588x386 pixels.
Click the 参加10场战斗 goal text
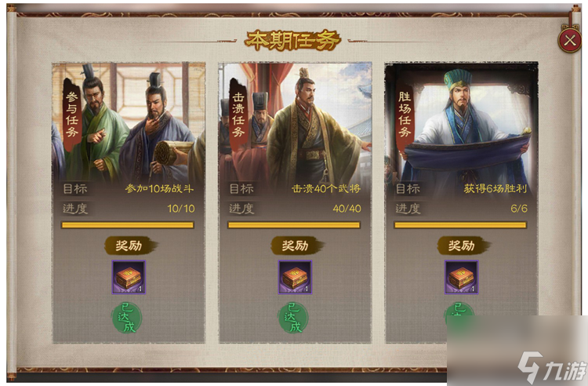159,188
